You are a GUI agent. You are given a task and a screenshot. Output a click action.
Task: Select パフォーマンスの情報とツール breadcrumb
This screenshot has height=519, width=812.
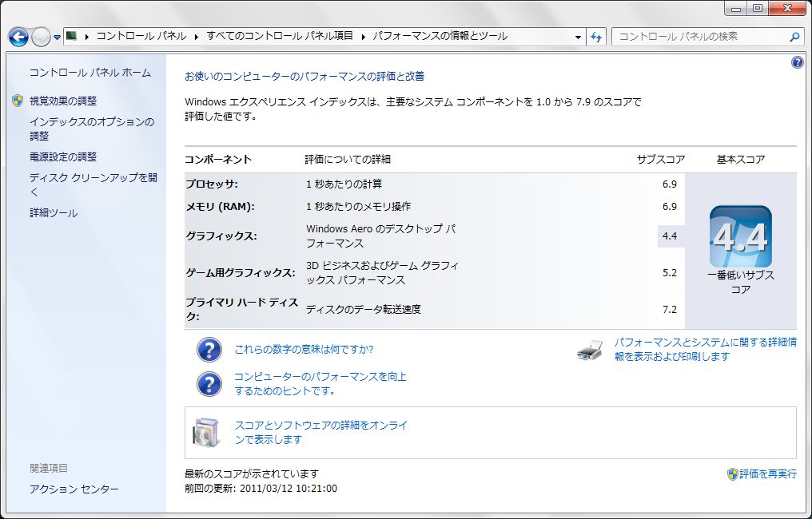click(440, 36)
